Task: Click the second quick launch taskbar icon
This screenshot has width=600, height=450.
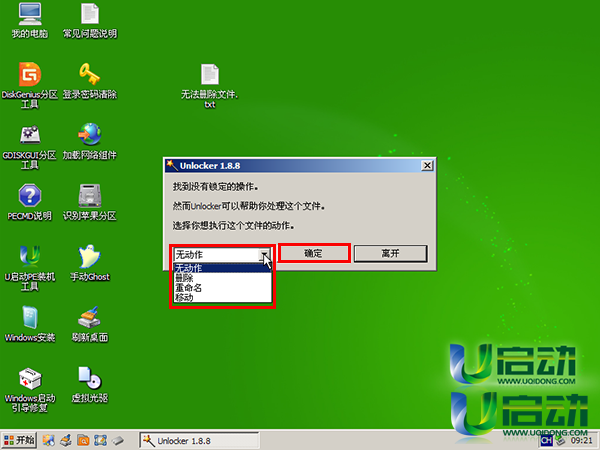Action: click(x=66, y=440)
